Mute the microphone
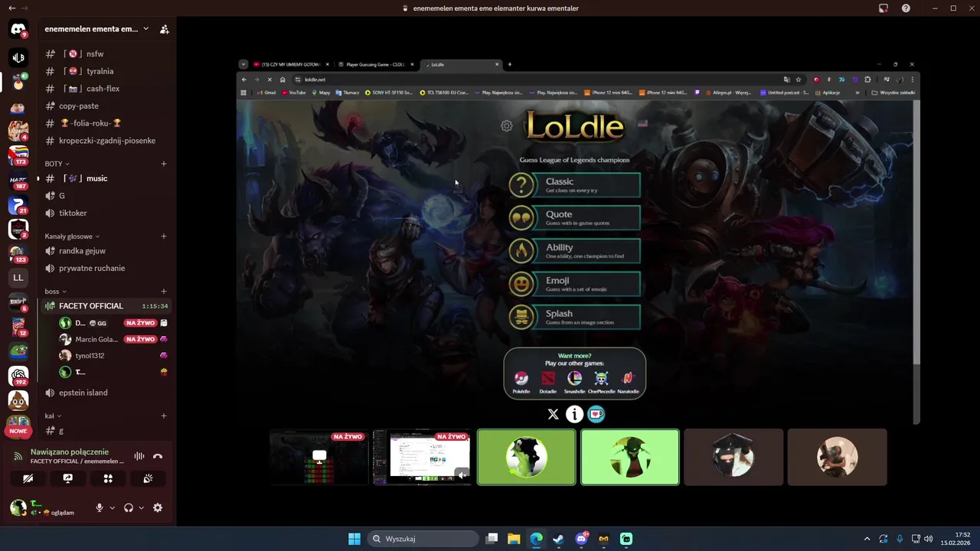980x551 pixels. tap(99, 507)
